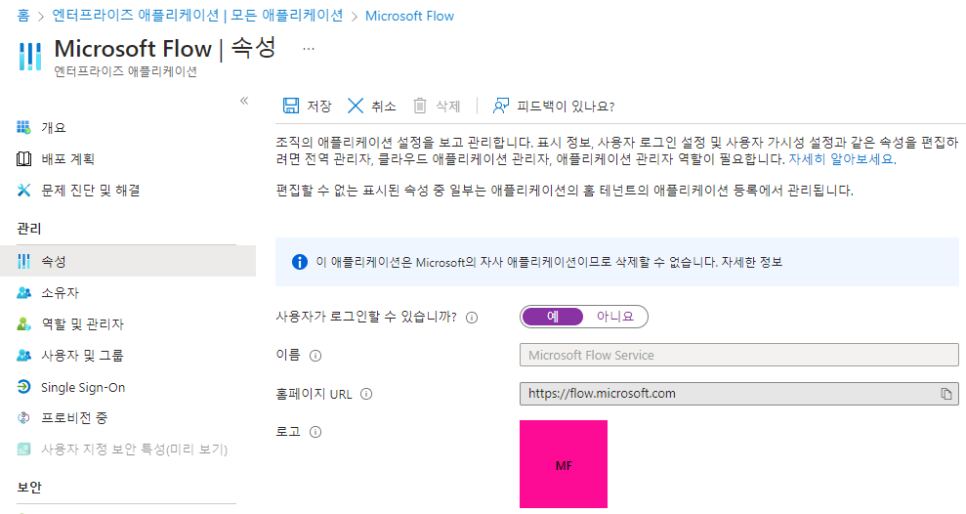Click 사용자 지정 보안 특성(미리 보기) sidebar item

pos(128,449)
